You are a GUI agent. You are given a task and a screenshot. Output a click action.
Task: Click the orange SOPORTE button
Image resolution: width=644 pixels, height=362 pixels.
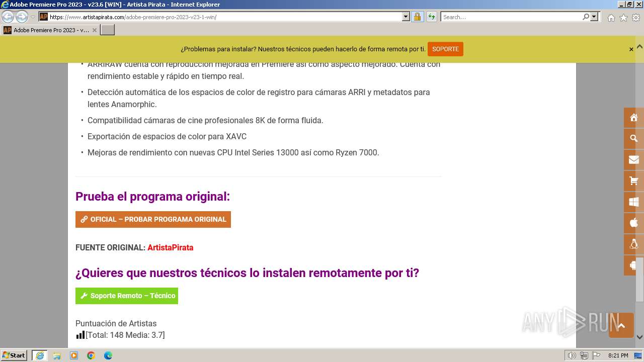click(x=445, y=49)
